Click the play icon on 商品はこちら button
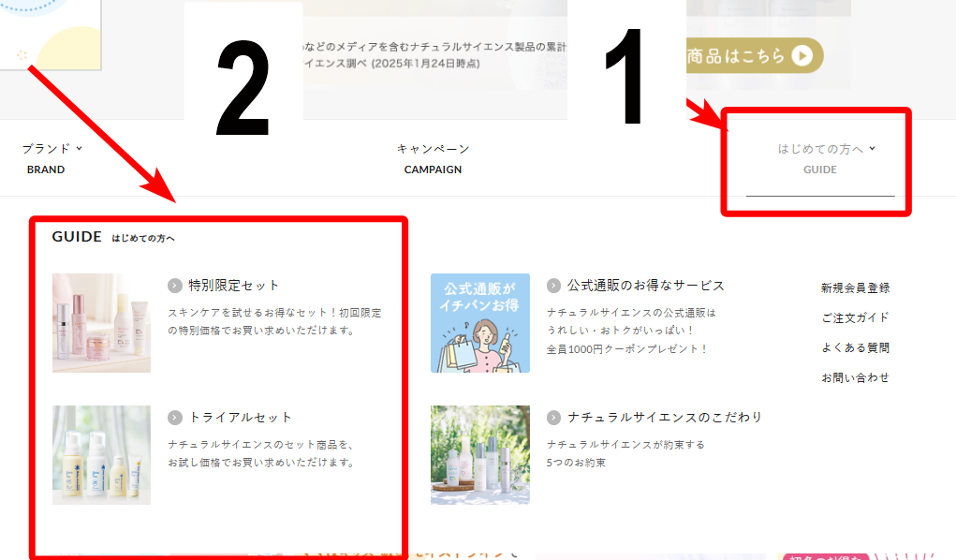Screen dimensions: 956x560 802,56
